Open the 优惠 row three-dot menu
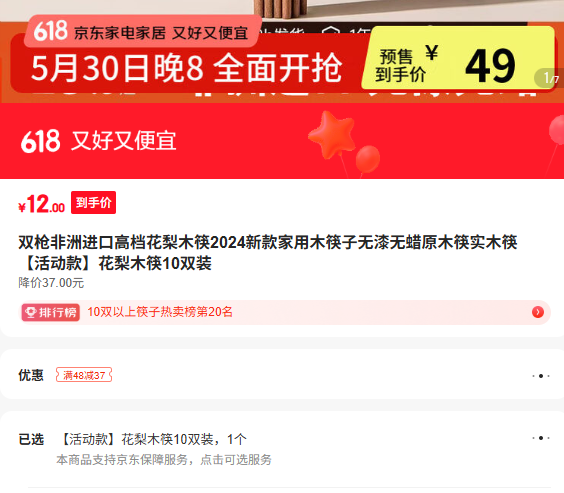This screenshot has height=493, width=564. 541,376
